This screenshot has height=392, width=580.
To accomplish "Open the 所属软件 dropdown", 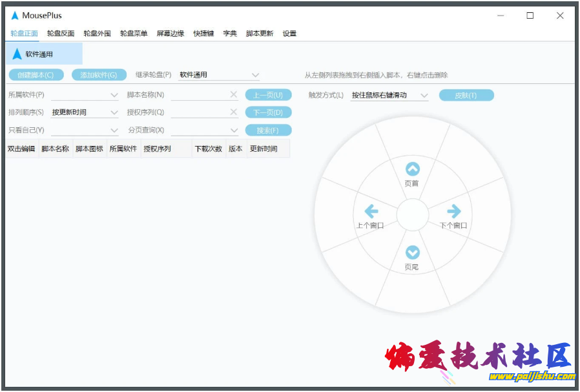I will click(x=114, y=95).
